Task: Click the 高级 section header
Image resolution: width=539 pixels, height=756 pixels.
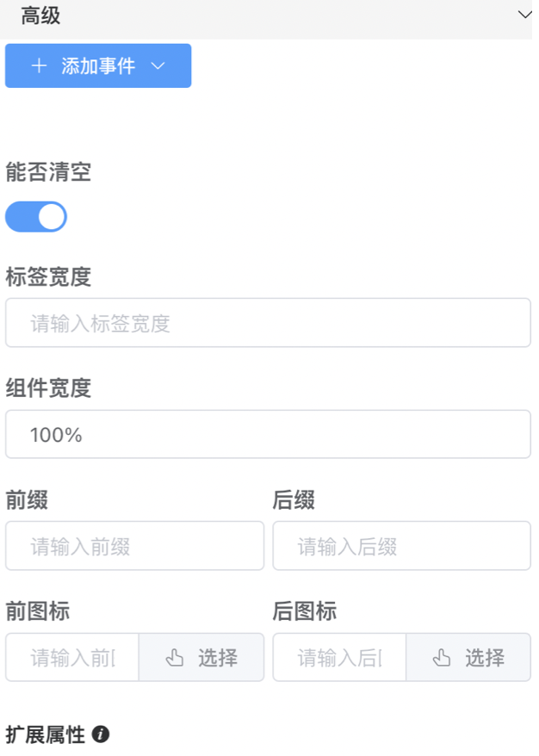Action: 41,15
